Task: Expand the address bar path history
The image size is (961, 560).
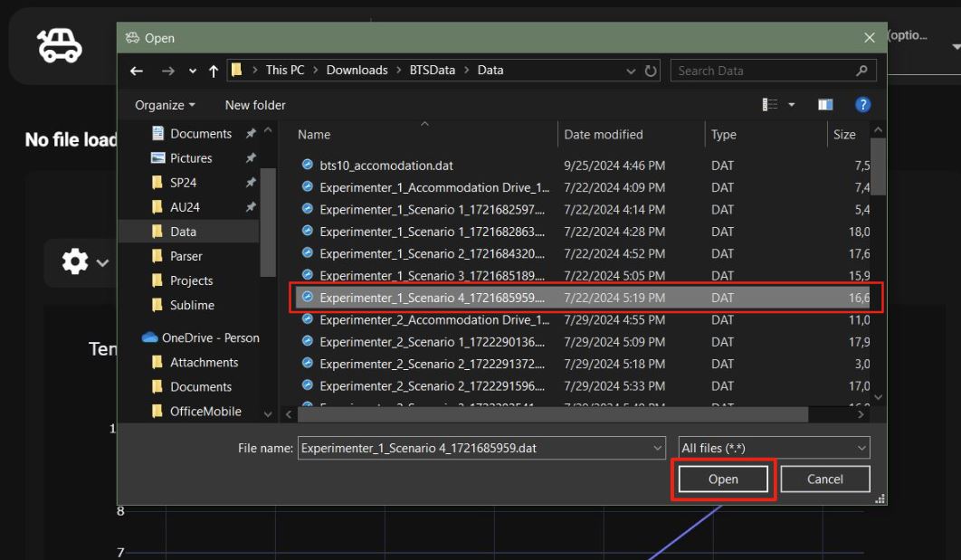Action: [631, 71]
